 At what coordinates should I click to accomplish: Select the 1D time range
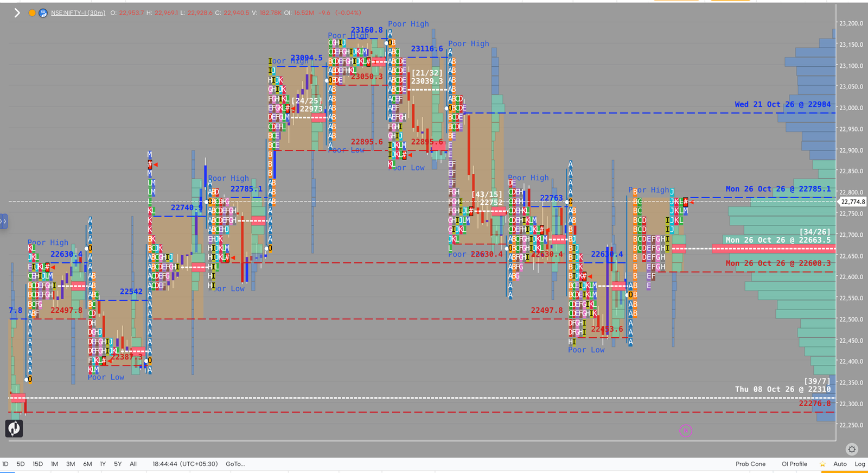point(5,464)
